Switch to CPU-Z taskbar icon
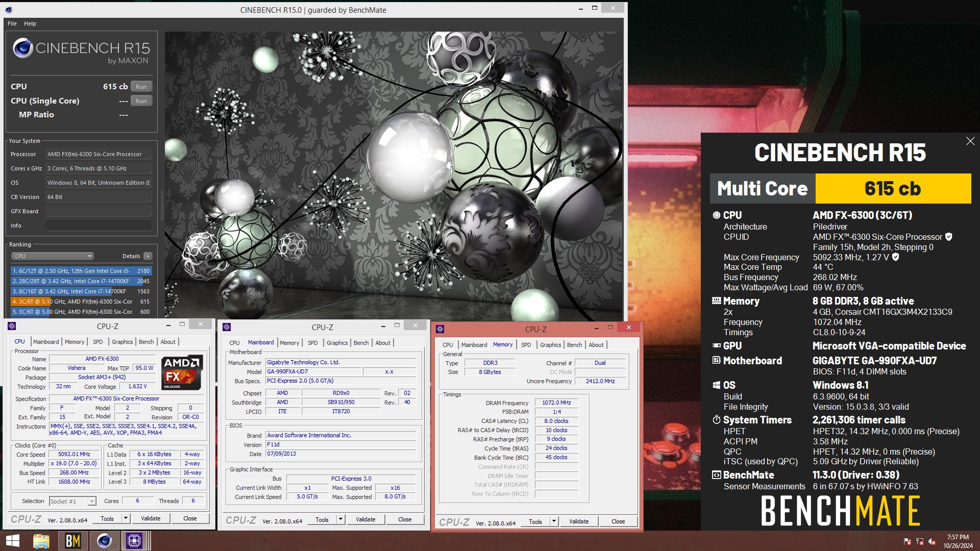 point(134,541)
